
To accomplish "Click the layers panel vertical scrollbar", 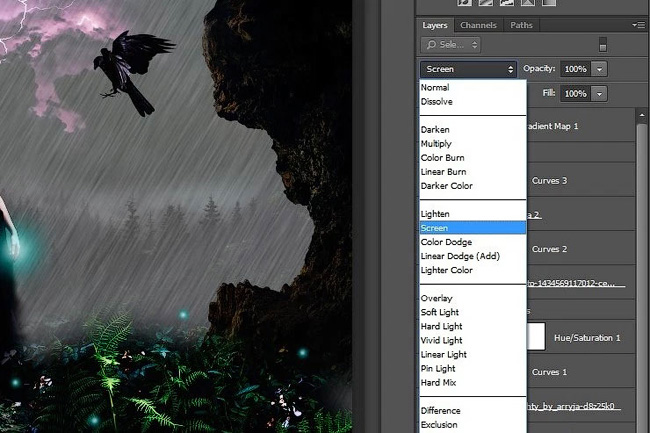I will [642, 278].
